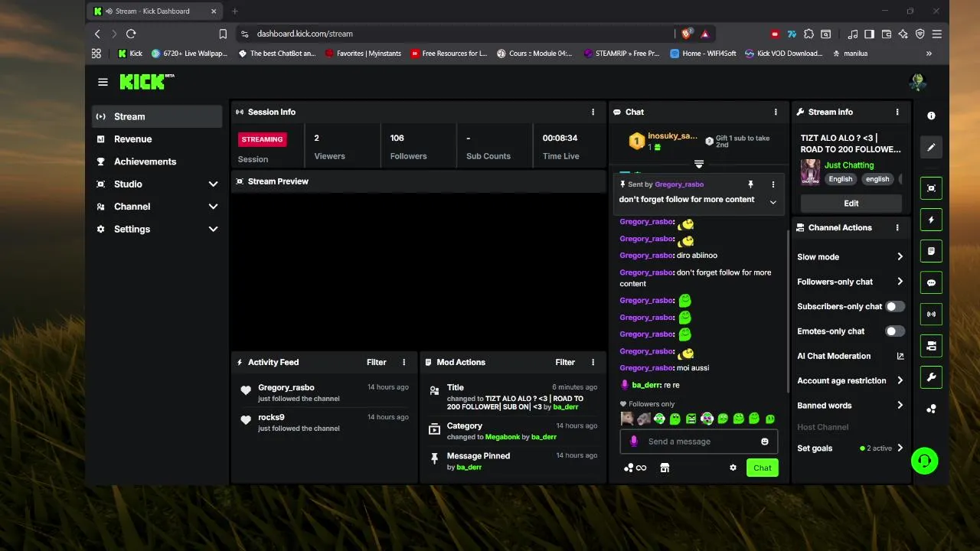
Task: Open Mod Actions three-dot menu
Action: pos(593,362)
